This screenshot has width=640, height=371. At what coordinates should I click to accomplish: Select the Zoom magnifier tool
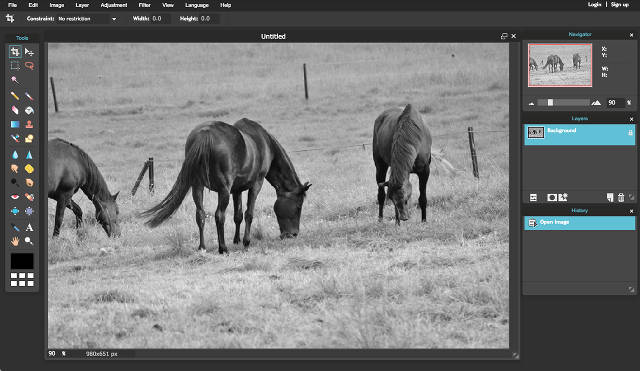[x=29, y=241]
